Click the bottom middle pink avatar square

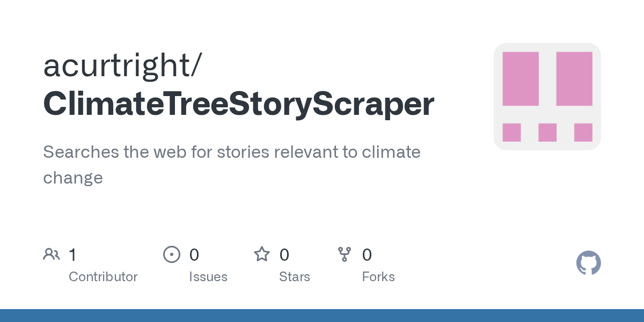pyautogui.click(x=547, y=133)
